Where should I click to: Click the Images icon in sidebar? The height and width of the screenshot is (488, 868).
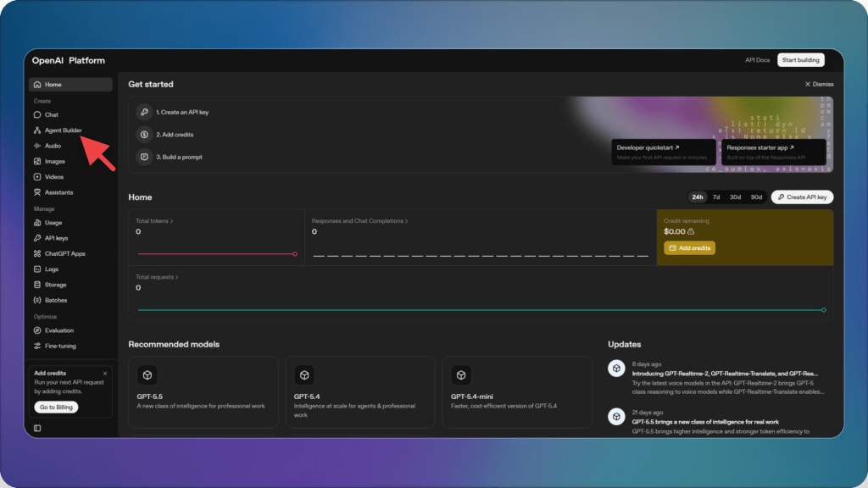coord(37,161)
